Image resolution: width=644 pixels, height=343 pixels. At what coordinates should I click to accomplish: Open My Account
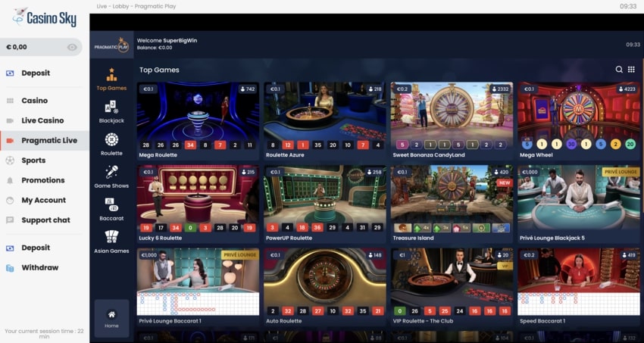[43, 200]
